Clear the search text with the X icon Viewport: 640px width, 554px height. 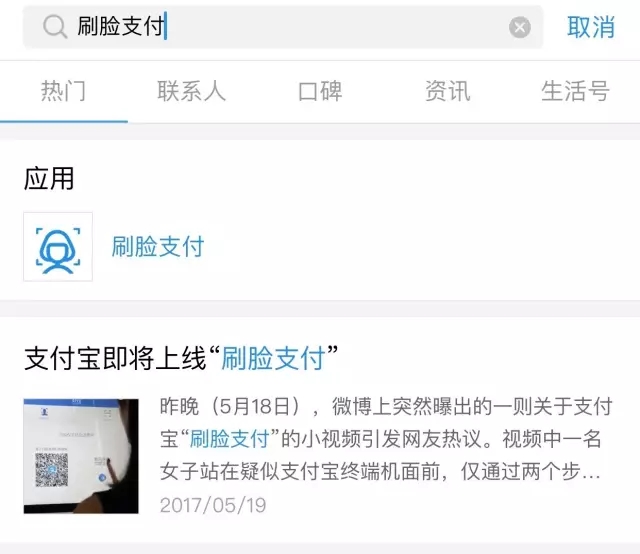click(520, 27)
